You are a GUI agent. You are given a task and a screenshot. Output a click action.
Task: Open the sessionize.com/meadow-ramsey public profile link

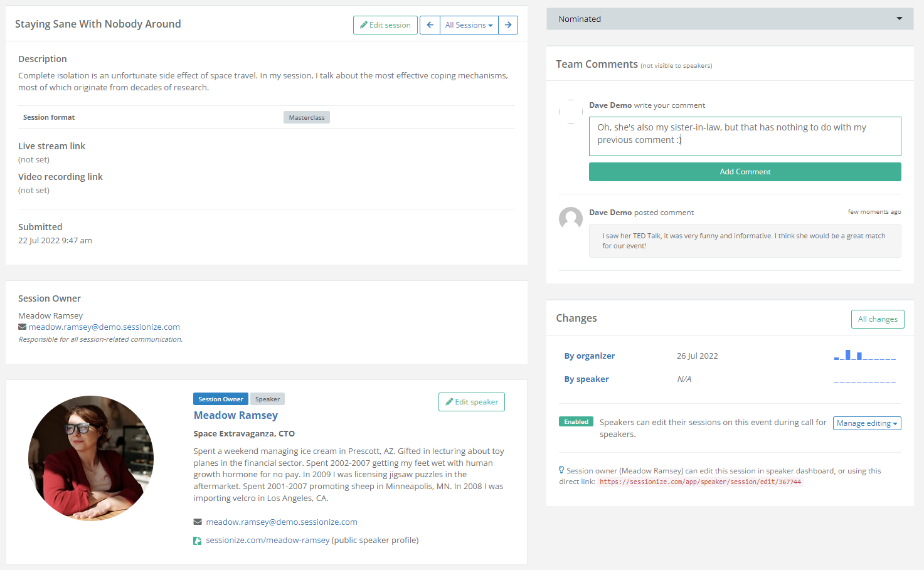268,541
